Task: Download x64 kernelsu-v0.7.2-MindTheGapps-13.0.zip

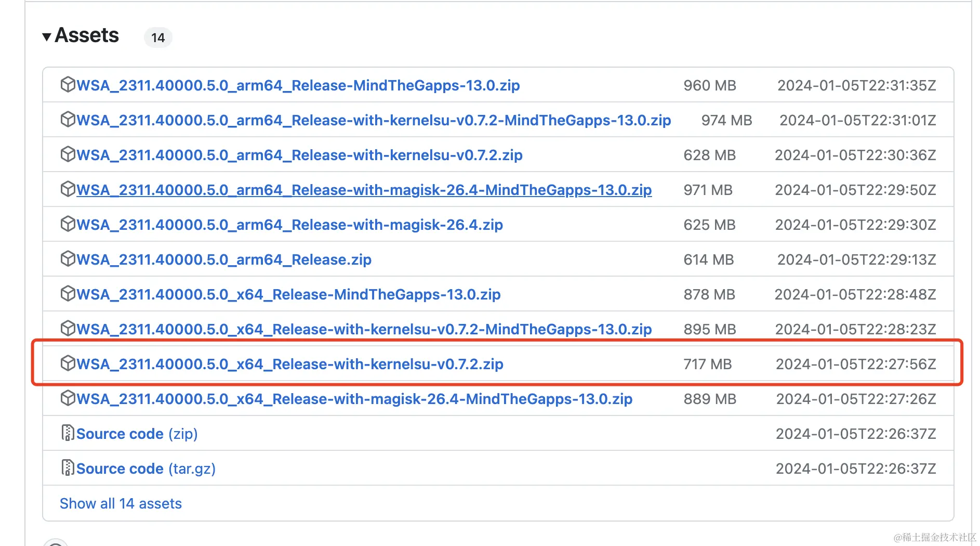Action: (x=364, y=329)
